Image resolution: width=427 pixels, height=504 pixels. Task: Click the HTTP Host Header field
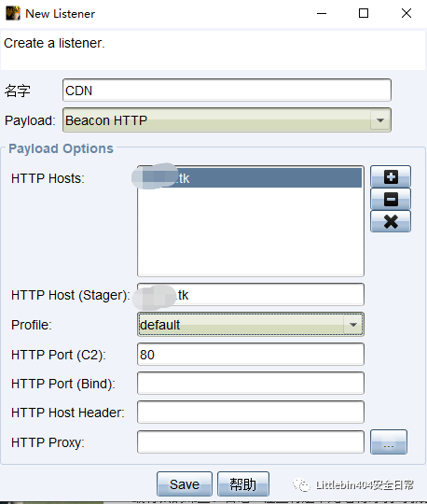[251, 413]
